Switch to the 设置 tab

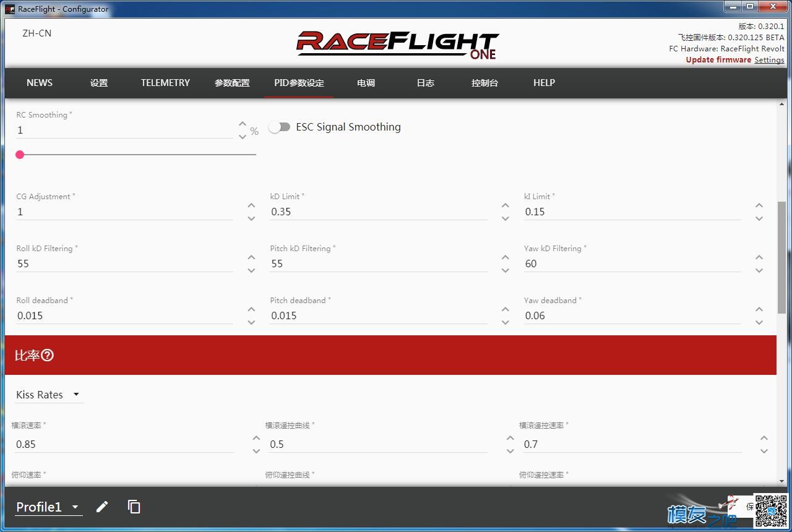tap(99, 83)
